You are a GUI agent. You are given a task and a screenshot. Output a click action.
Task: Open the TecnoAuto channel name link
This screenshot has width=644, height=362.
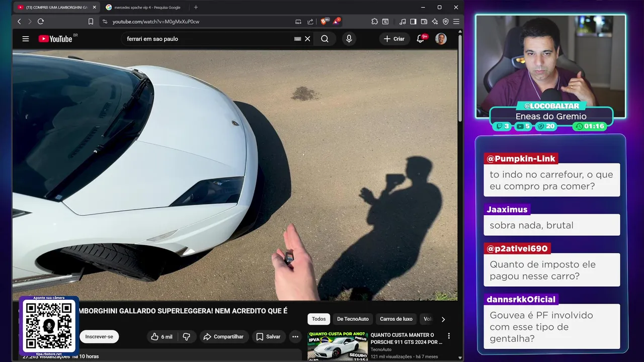pyautogui.click(x=381, y=349)
